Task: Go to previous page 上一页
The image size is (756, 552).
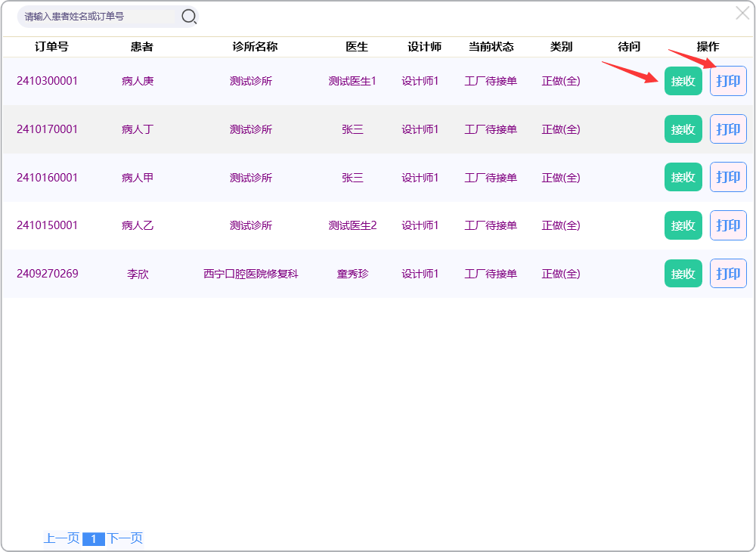Action: coord(61,538)
